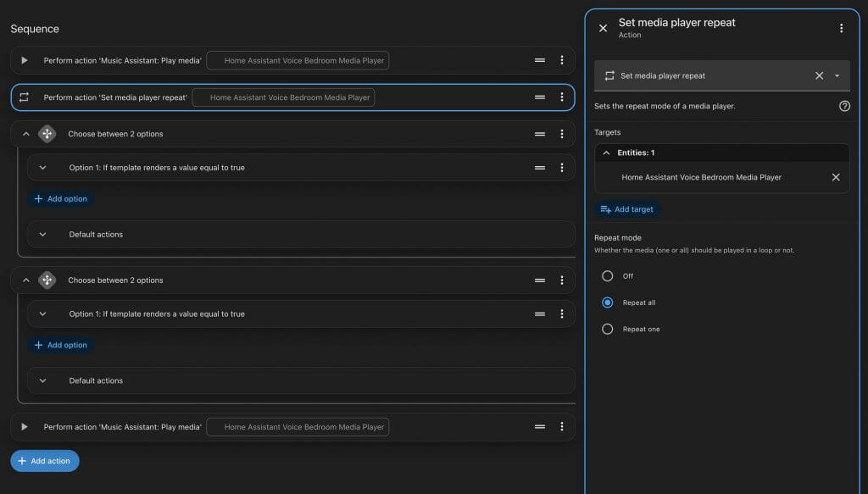Add option to the first choose block
This screenshot has width=868, height=494.
point(61,198)
